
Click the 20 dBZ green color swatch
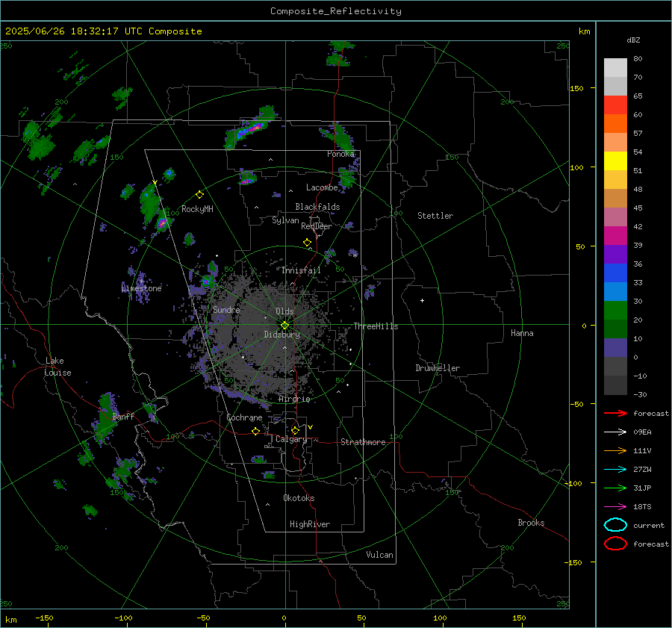pyautogui.click(x=615, y=311)
